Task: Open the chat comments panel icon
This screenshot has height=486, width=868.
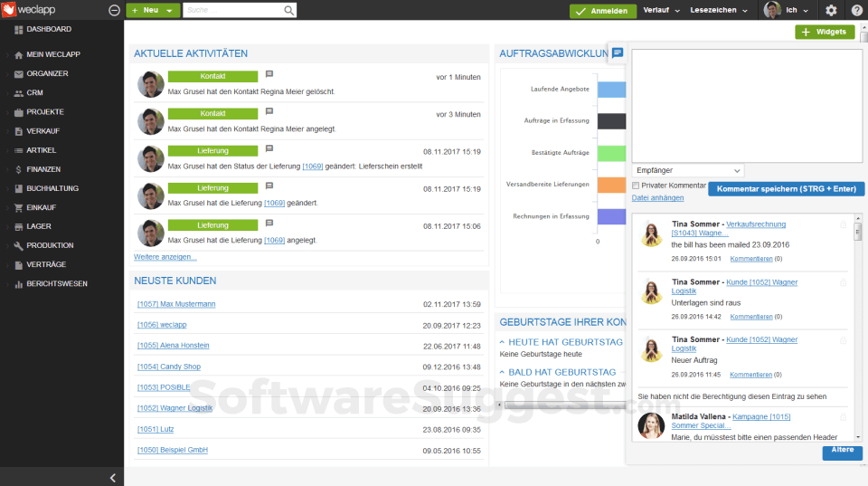Action: coord(618,52)
